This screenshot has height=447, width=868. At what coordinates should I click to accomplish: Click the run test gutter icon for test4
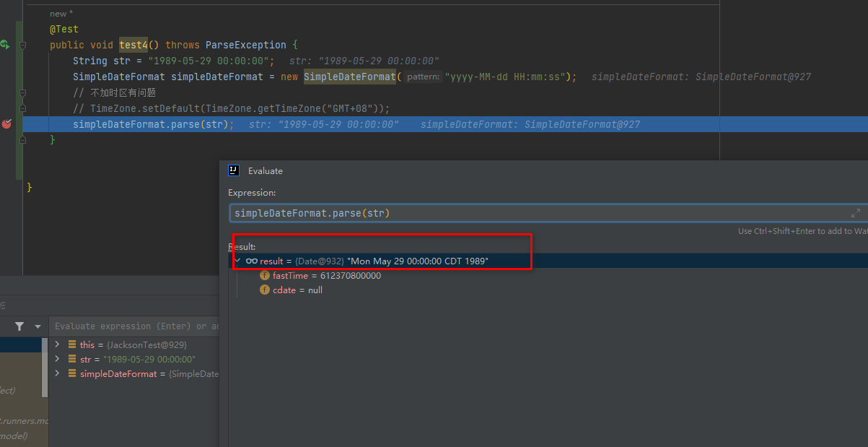pos(4,45)
